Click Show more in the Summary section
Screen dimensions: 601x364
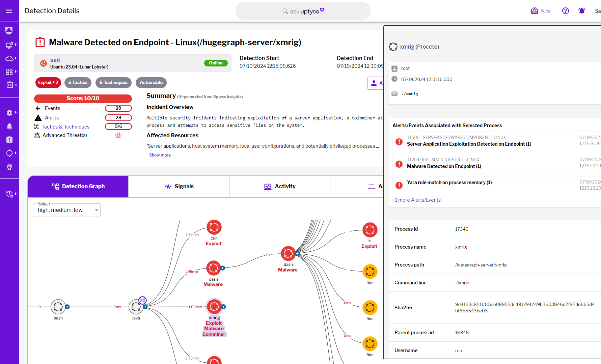point(160,155)
